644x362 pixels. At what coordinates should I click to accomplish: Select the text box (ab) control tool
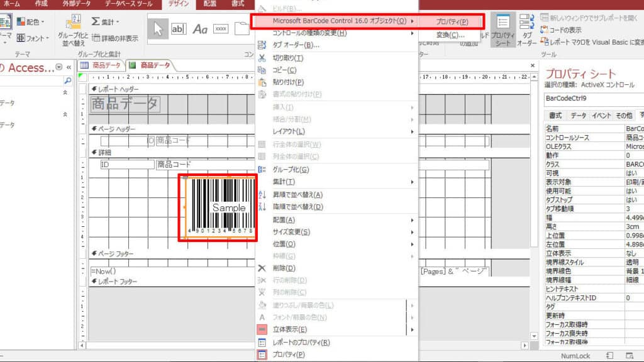pos(179,28)
